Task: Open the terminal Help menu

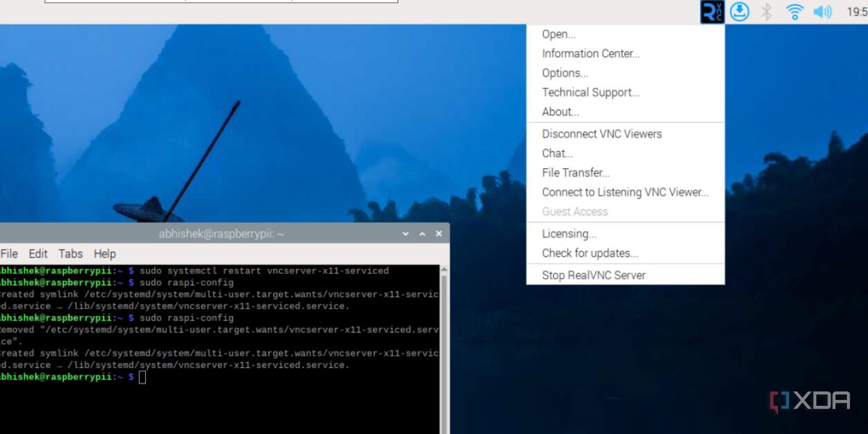Action: (105, 254)
